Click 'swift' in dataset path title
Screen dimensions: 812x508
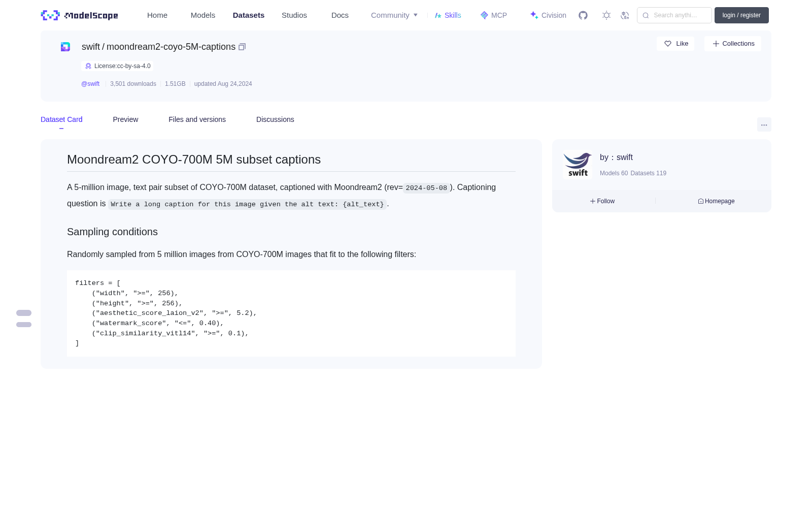tap(91, 47)
